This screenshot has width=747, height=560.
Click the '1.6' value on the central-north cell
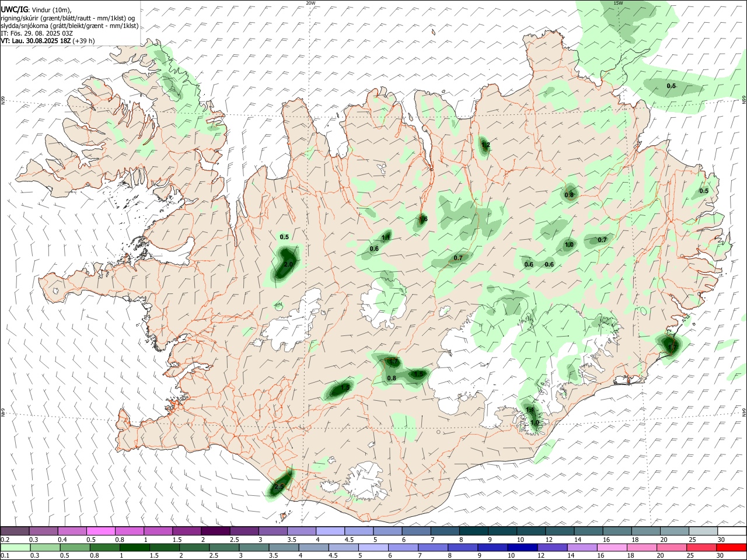[x=423, y=219]
